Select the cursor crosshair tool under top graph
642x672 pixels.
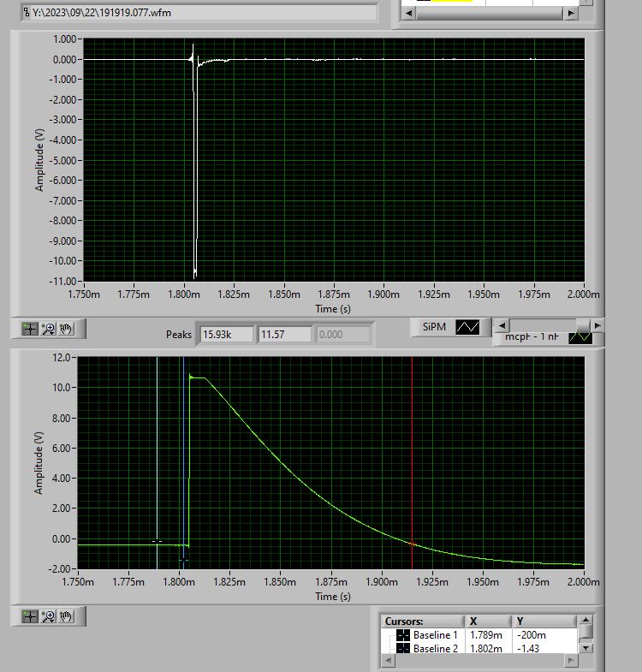click(30, 329)
